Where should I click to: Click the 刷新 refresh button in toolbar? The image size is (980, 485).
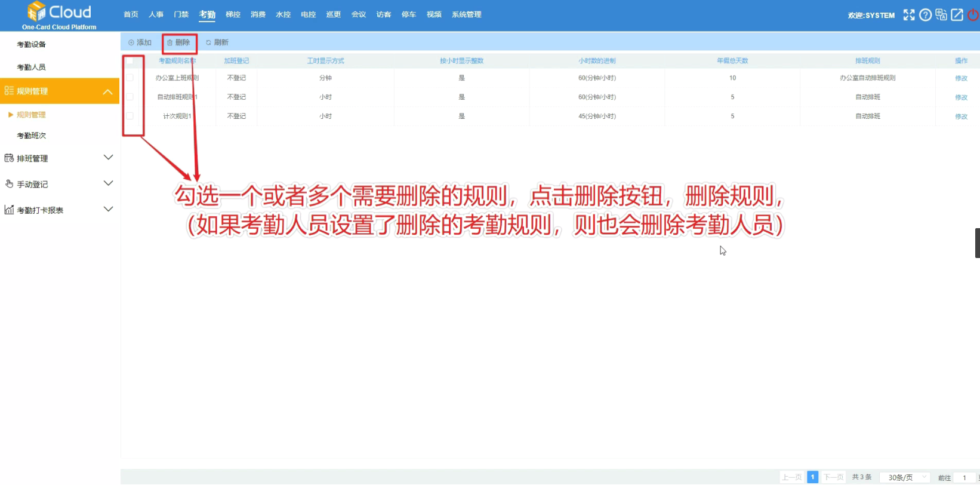[217, 42]
